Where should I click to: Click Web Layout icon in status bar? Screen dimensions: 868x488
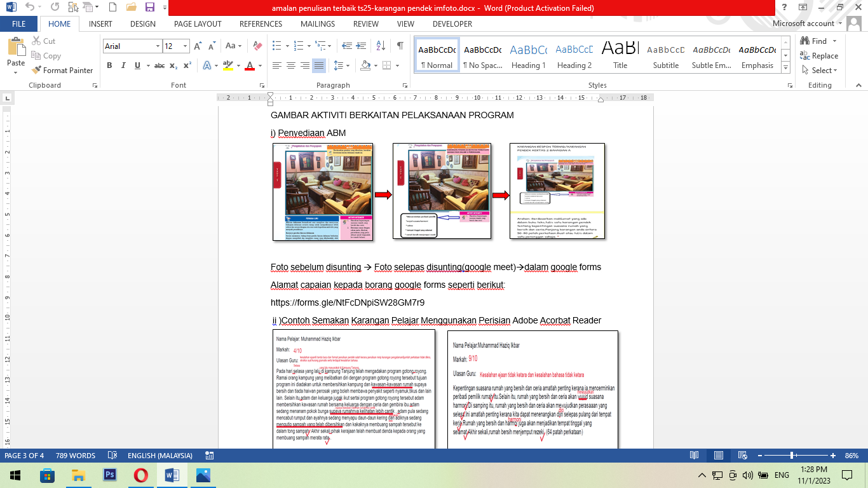coord(742,456)
